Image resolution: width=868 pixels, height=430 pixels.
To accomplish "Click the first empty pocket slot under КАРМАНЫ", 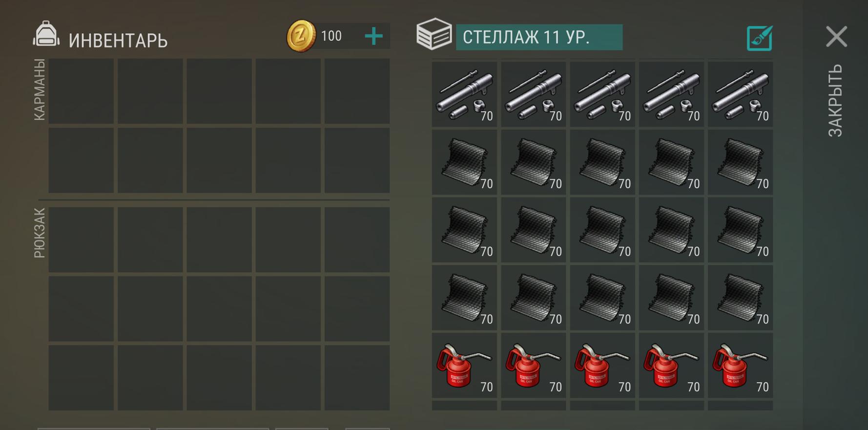I will (81, 91).
